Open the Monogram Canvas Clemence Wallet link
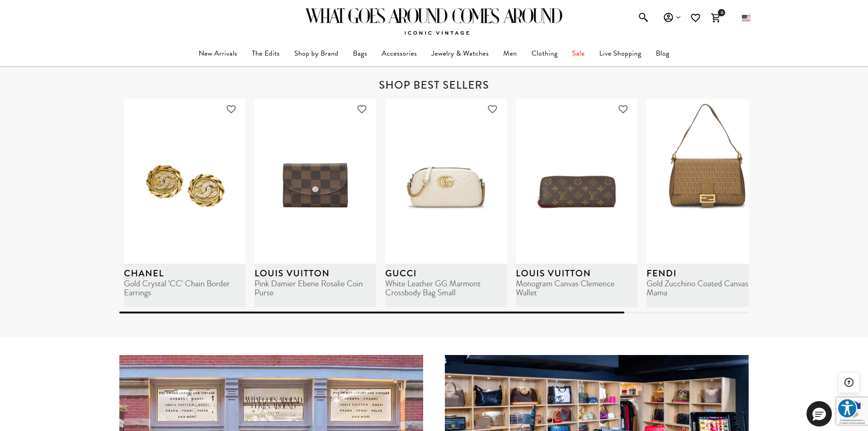This screenshot has height=431, width=868. click(565, 288)
